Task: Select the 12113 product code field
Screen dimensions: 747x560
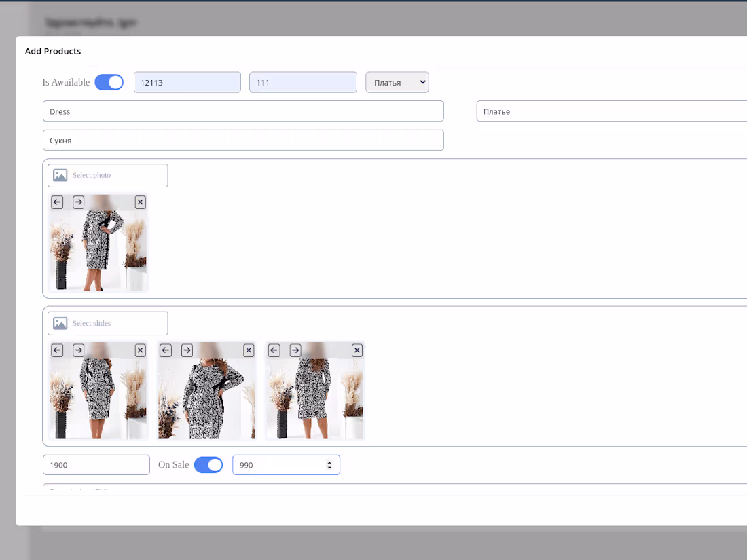Action: pos(187,82)
